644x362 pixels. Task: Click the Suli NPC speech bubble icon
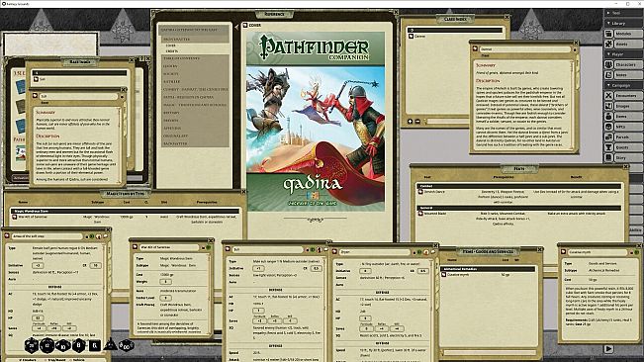325,249
